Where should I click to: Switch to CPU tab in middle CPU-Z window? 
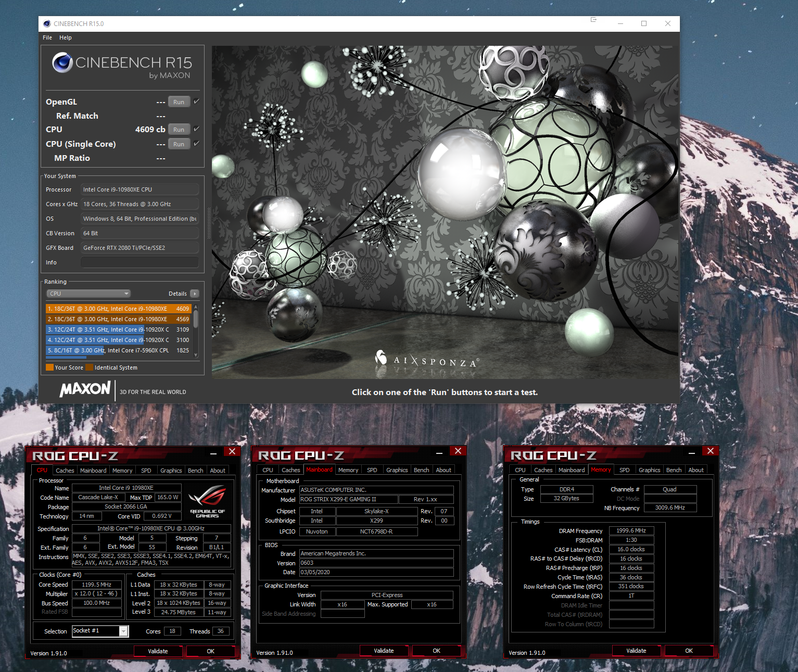(x=268, y=470)
